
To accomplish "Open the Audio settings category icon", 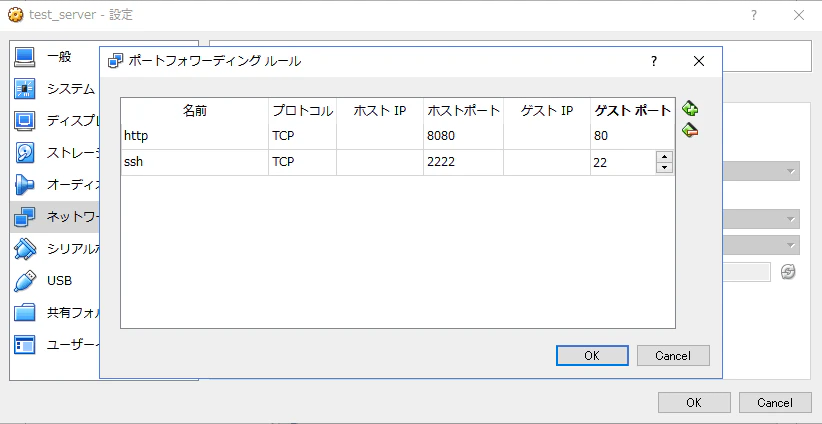I will (24, 184).
